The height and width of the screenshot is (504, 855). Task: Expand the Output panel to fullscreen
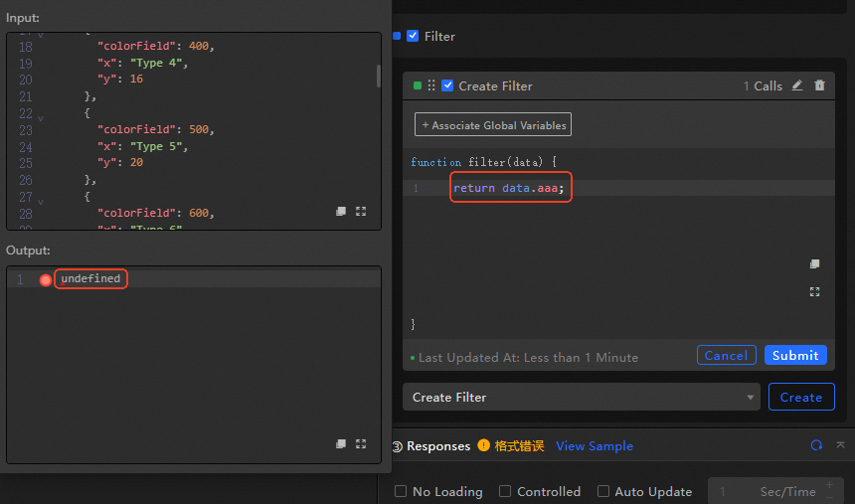tap(361, 443)
